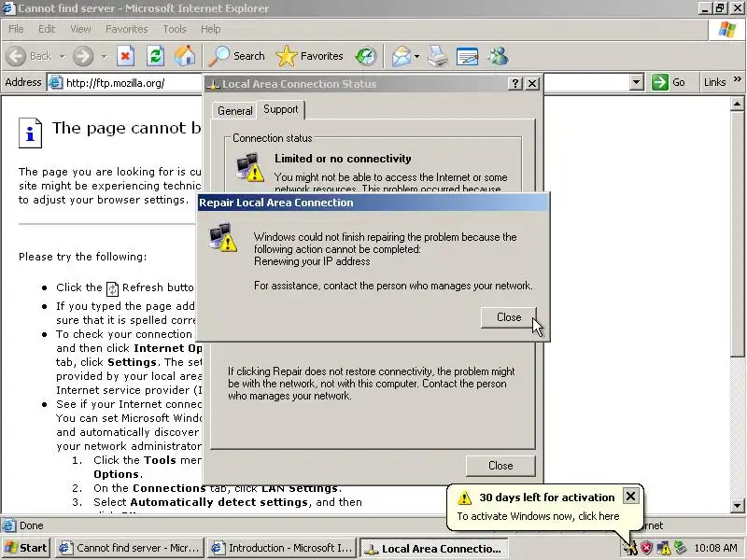This screenshot has width=747, height=560.
Task: Click the info icon on error page
Action: (30, 133)
